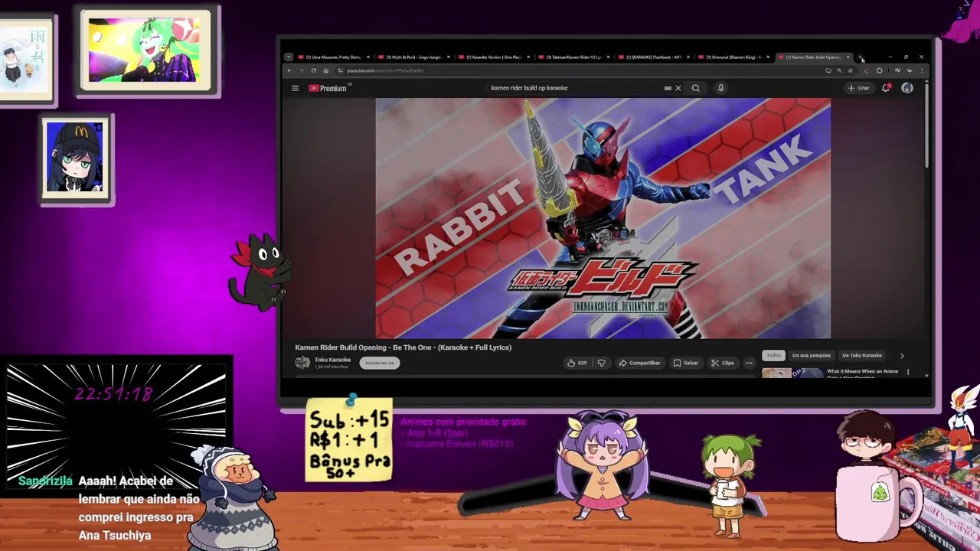Show more filter chips with right chevron

click(902, 355)
